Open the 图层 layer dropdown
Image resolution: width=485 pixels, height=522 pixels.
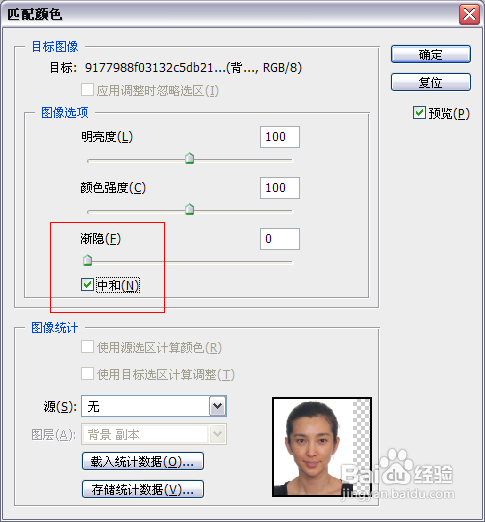[x=154, y=434]
